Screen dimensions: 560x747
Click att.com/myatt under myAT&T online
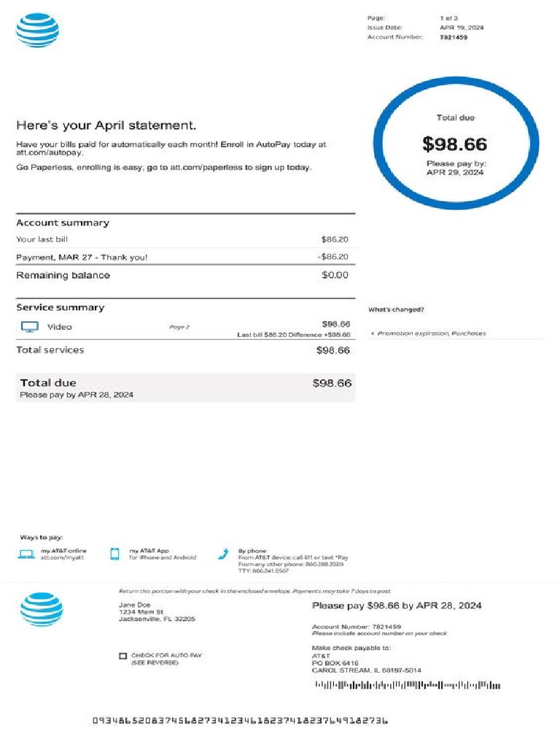coord(56,558)
